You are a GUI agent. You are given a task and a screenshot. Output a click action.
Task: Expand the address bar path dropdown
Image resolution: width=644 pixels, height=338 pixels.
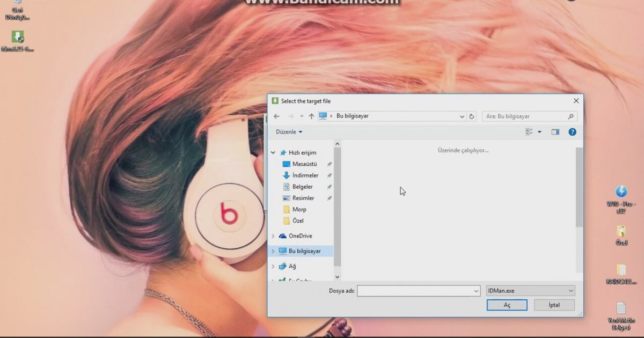point(462,116)
